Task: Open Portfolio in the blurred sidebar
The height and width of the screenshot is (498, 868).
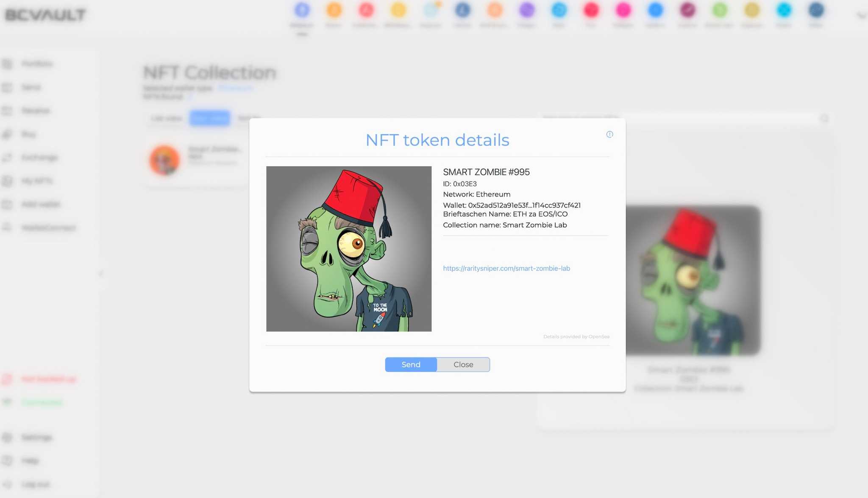Action: coord(37,64)
